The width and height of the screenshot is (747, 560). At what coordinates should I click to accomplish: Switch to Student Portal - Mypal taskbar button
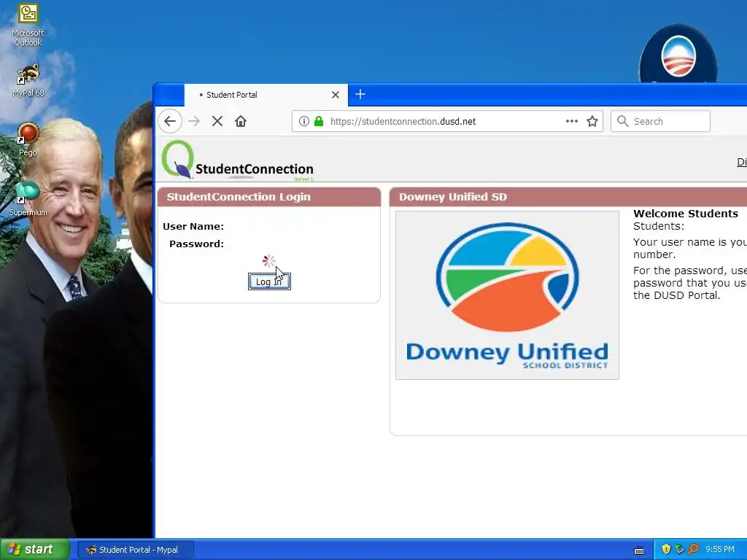tap(135, 550)
